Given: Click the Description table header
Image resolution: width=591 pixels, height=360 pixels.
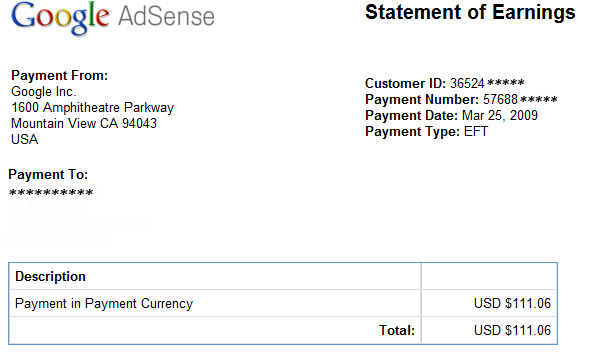Looking at the screenshot, I should coord(50,277).
